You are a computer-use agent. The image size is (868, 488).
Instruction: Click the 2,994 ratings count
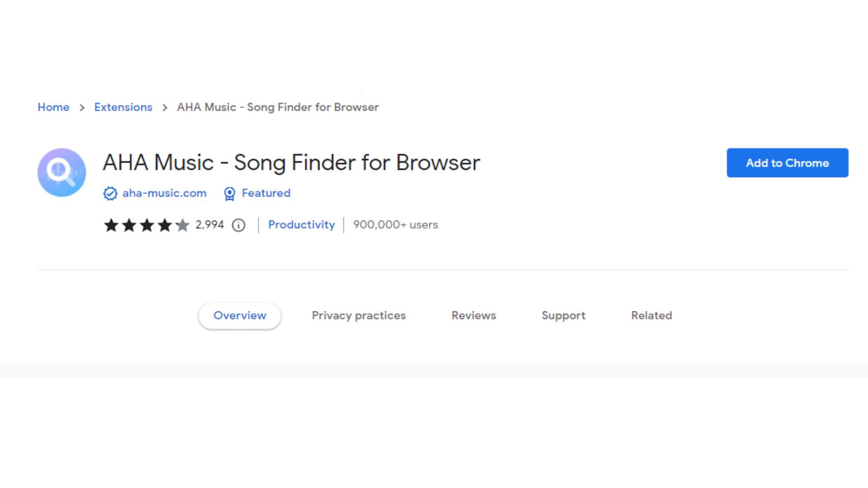(x=210, y=225)
